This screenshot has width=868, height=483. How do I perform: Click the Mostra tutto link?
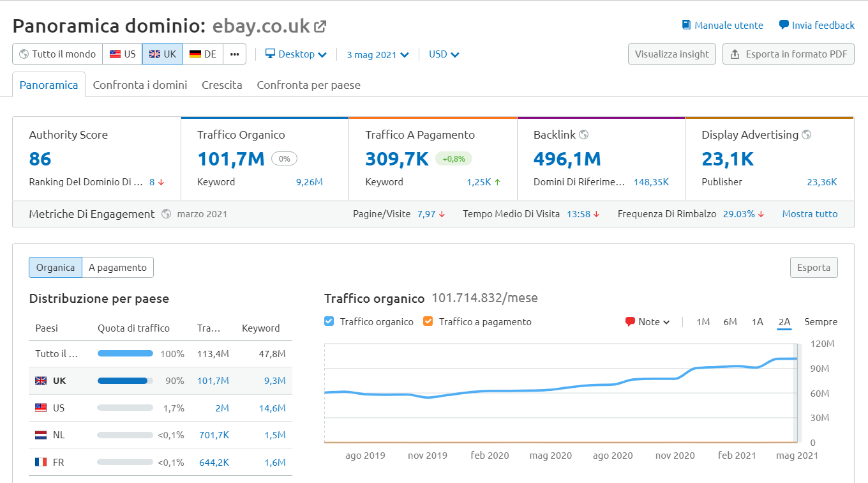[x=810, y=214]
